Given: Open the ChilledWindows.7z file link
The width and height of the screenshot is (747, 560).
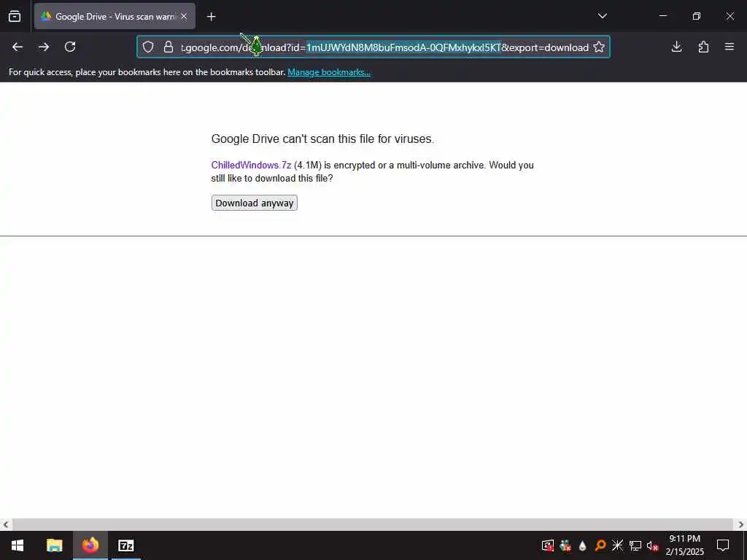Looking at the screenshot, I should pyautogui.click(x=251, y=166).
